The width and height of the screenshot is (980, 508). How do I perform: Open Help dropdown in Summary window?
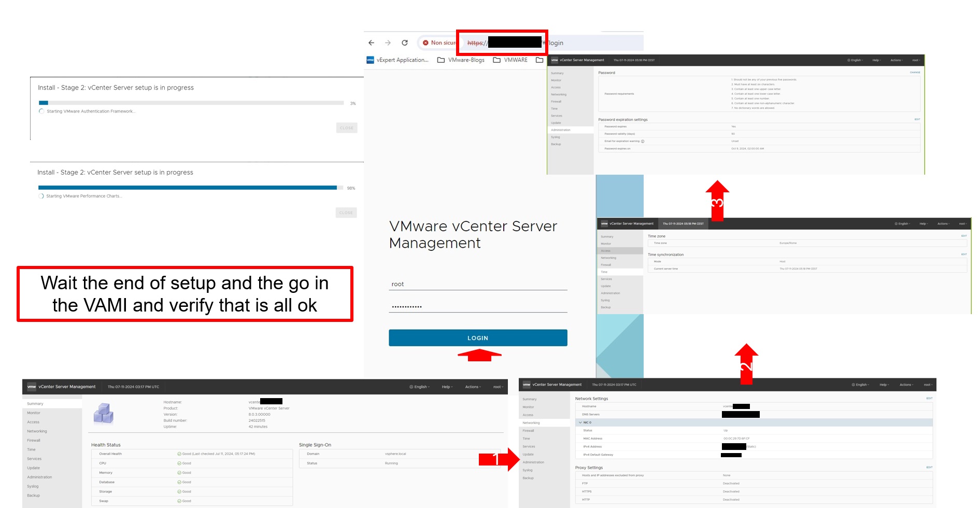pos(447,387)
